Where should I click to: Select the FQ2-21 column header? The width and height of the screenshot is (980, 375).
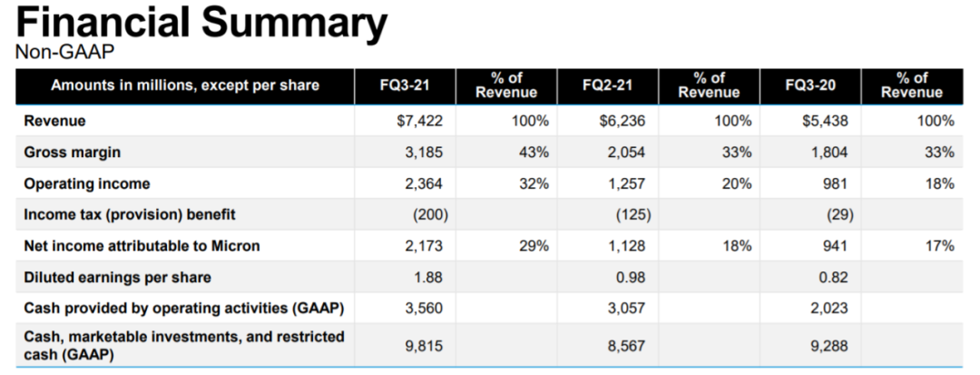(x=607, y=85)
